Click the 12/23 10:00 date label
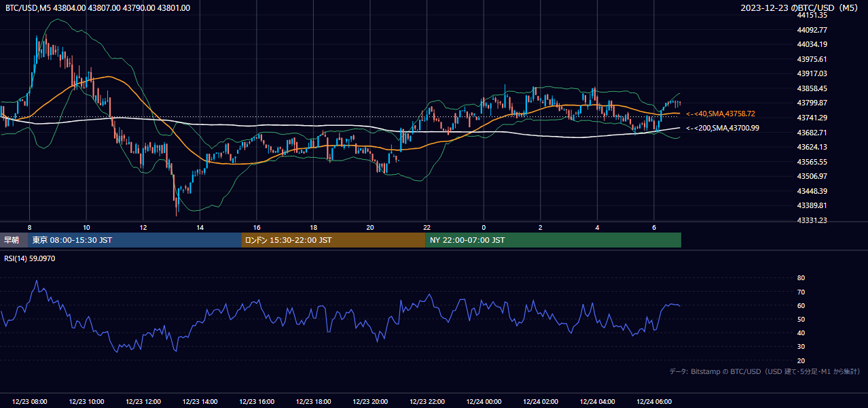The height and width of the screenshot is (408, 868). (86, 402)
